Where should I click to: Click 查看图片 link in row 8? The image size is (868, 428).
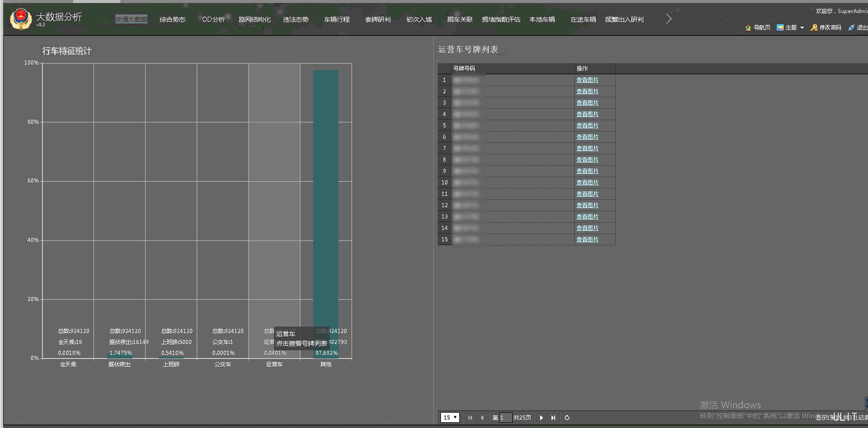coord(587,160)
